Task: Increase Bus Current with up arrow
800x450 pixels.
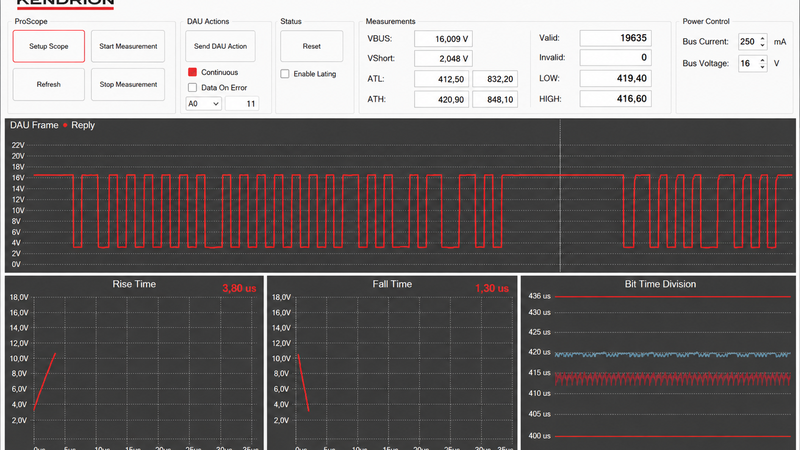Action: (x=762, y=38)
